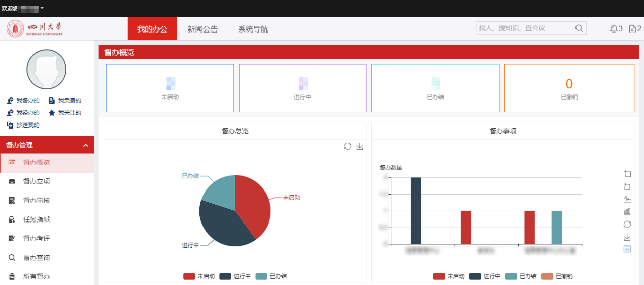The image size is (644, 285).
Task: Open the document messages icon
Action: pyautogui.click(x=632, y=29)
